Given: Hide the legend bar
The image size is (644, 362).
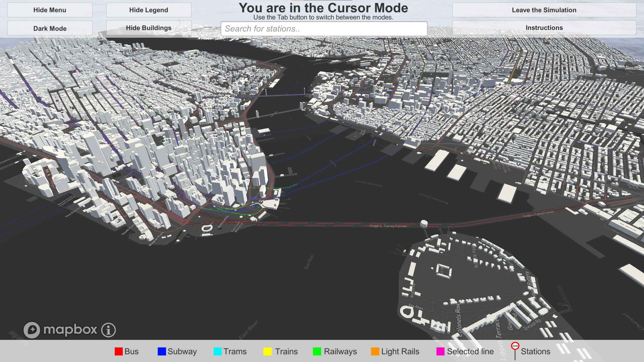Looking at the screenshot, I should tap(148, 10).
